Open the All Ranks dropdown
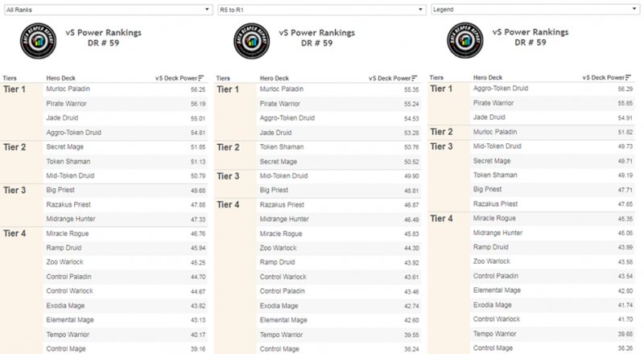Image resolution: width=644 pixels, height=354 pixels. tap(109, 10)
